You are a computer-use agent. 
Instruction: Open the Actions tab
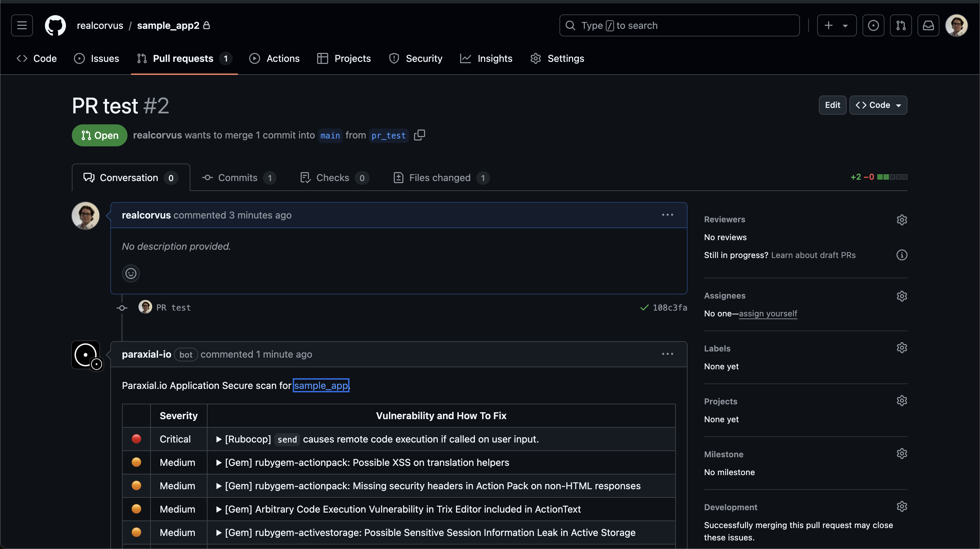(x=274, y=59)
